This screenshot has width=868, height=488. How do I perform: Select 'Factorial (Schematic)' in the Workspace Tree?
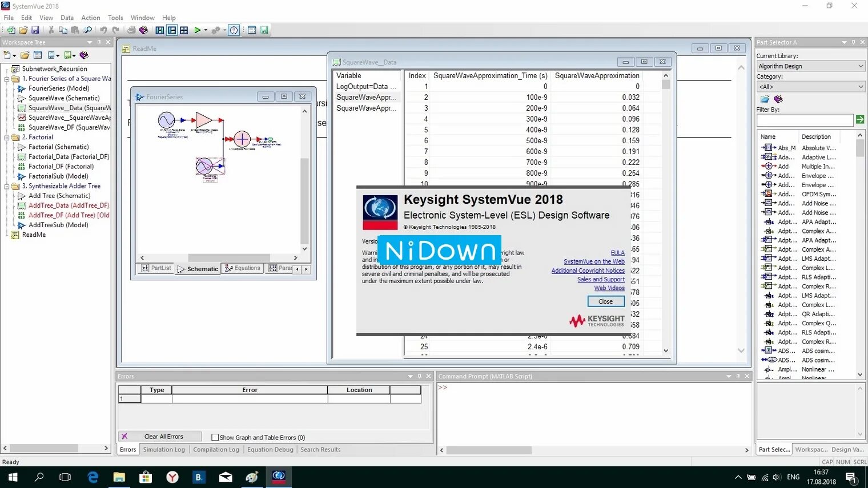coord(59,147)
